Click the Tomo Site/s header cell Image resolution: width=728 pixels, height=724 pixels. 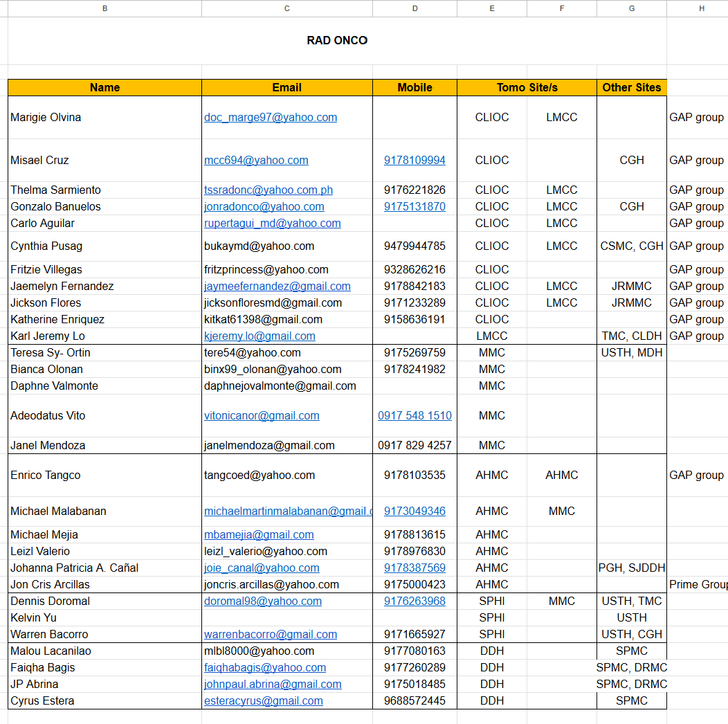527,87
